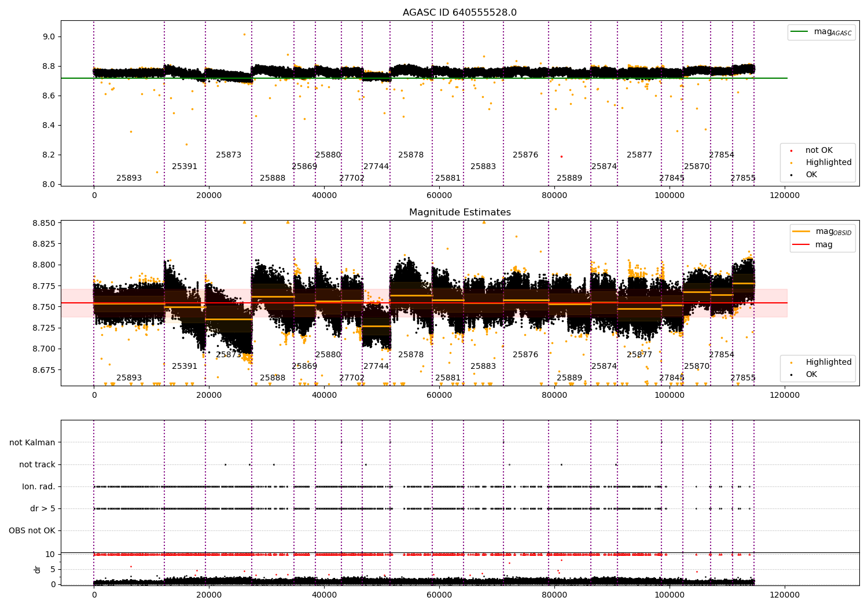The image size is (868, 608).
Task: Click the 5 tick on the dr axis
Action: tap(53, 570)
